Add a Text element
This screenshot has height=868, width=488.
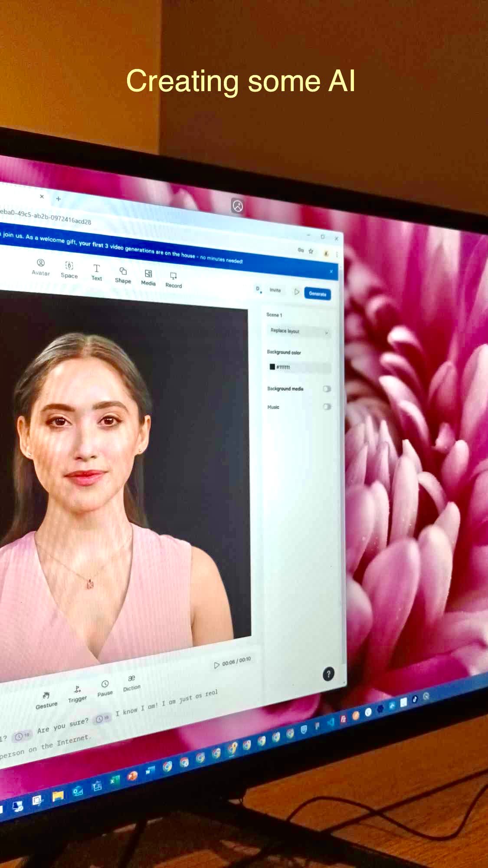pos(96,273)
